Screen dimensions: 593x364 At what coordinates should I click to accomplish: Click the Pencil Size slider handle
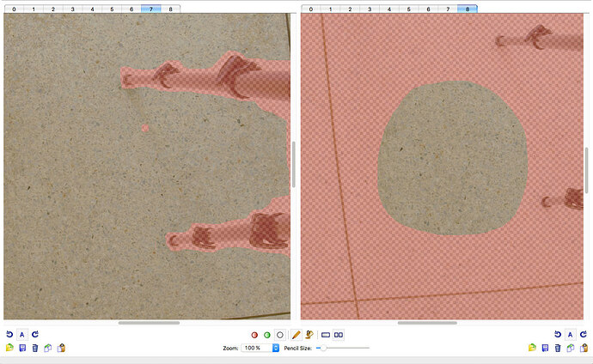323,348
